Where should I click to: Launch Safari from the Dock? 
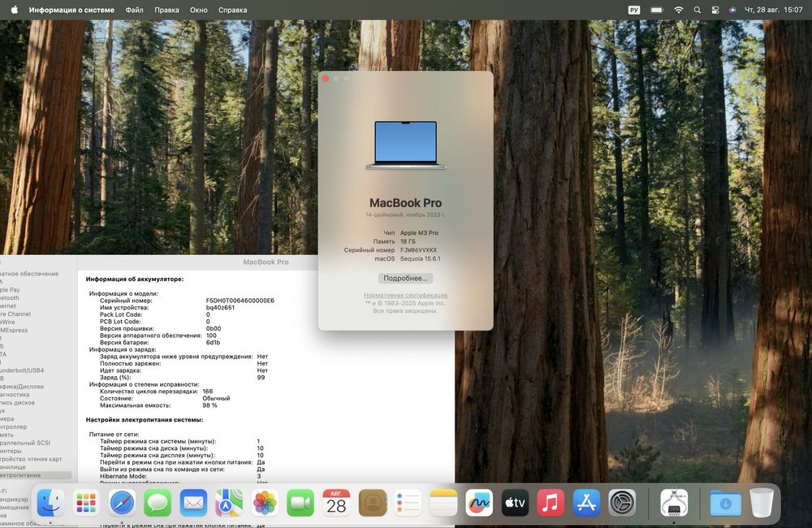122,503
